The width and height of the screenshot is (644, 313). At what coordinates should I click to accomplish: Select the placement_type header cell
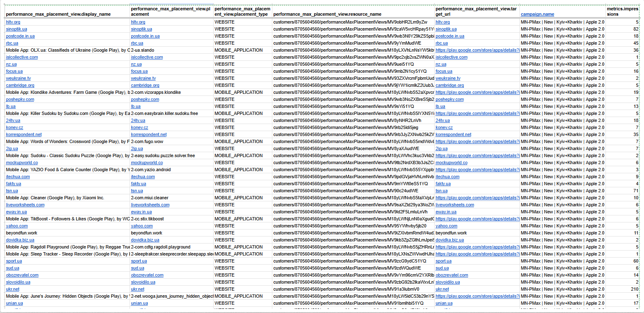click(242, 11)
